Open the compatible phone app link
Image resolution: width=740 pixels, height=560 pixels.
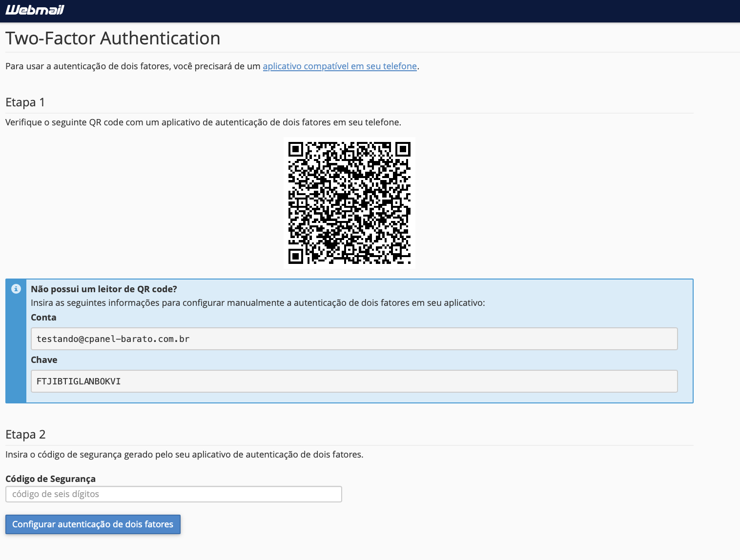[x=340, y=66]
